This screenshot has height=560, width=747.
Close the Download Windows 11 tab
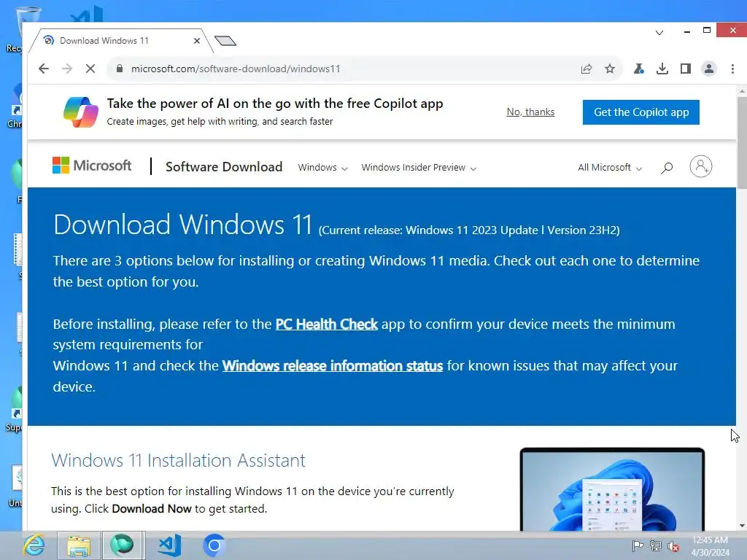click(x=197, y=41)
